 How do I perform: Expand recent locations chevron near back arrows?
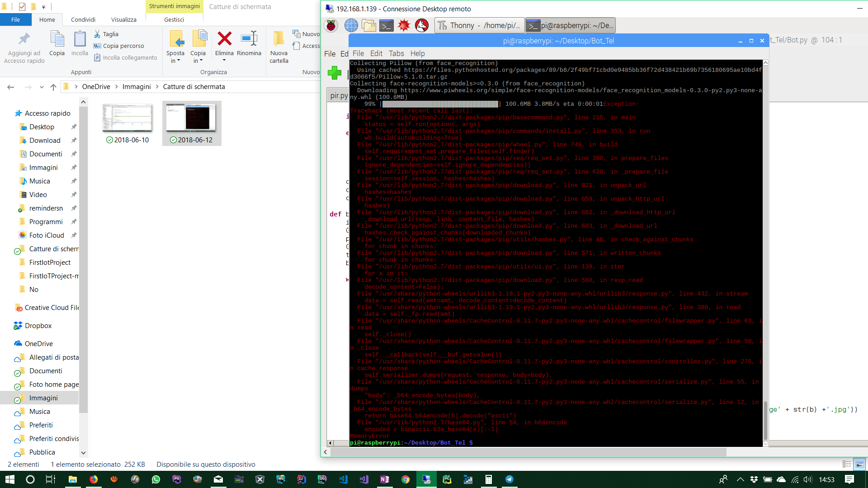[x=42, y=87]
